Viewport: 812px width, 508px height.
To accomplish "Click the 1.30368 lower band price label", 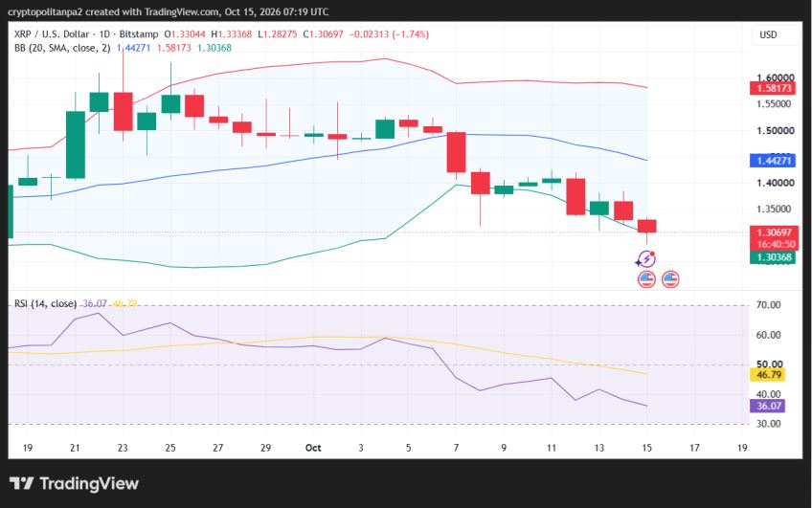I will [773, 257].
